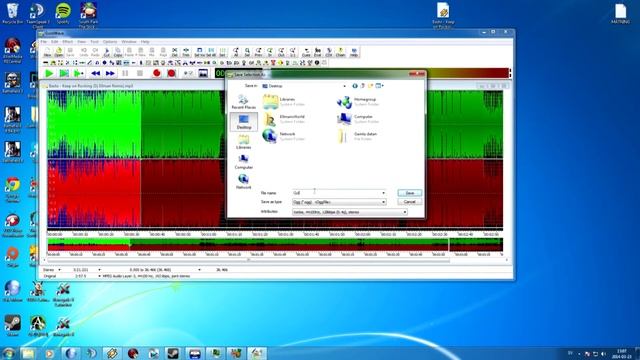Open the Effect menu
The width and height of the screenshot is (640, 360).
(x=67, y=42)
